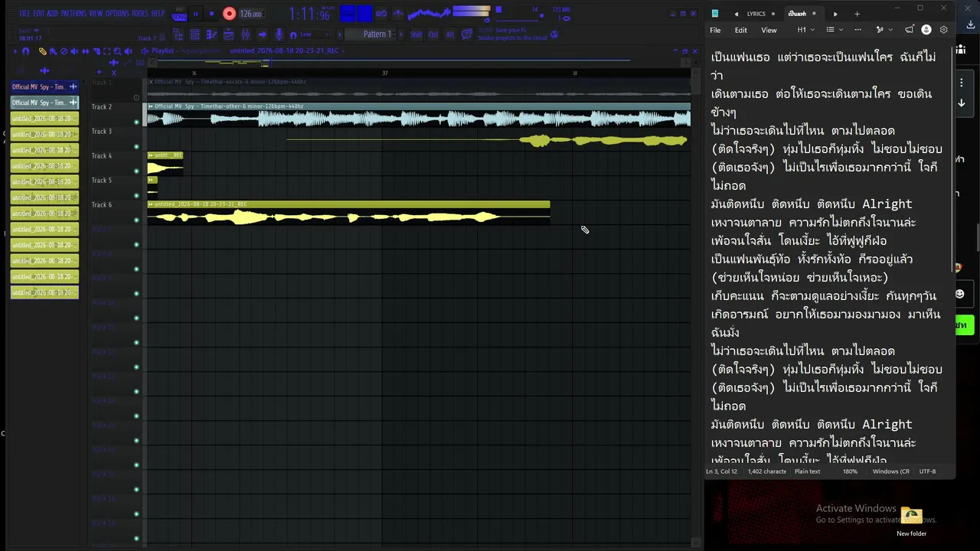Toggle Pat/Song mode switch

click(x=179, y=14)
